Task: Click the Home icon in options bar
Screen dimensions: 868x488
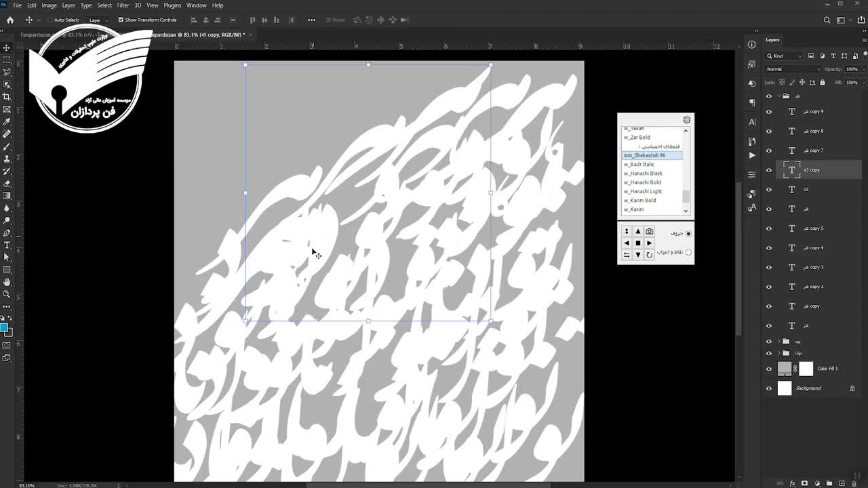Action: (9, 20)
